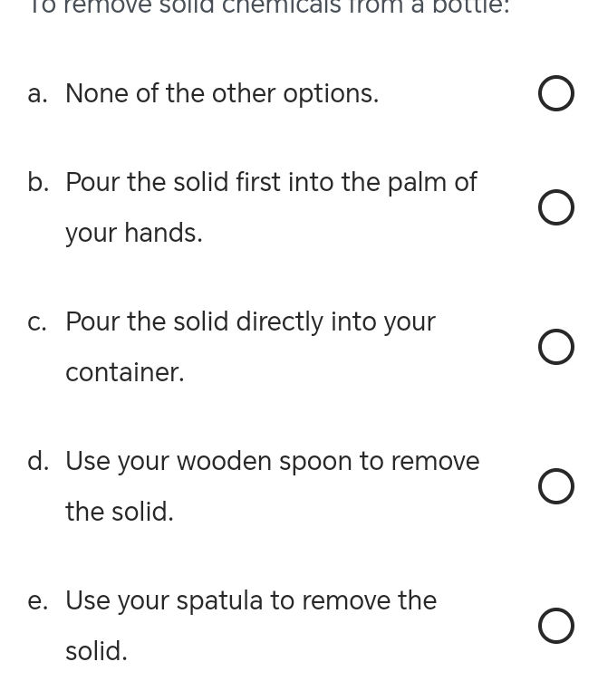The height and width of the screenshot is (700, 598).
Task: Click the question text about removing solid chemicals
Action: coord(270,7)
